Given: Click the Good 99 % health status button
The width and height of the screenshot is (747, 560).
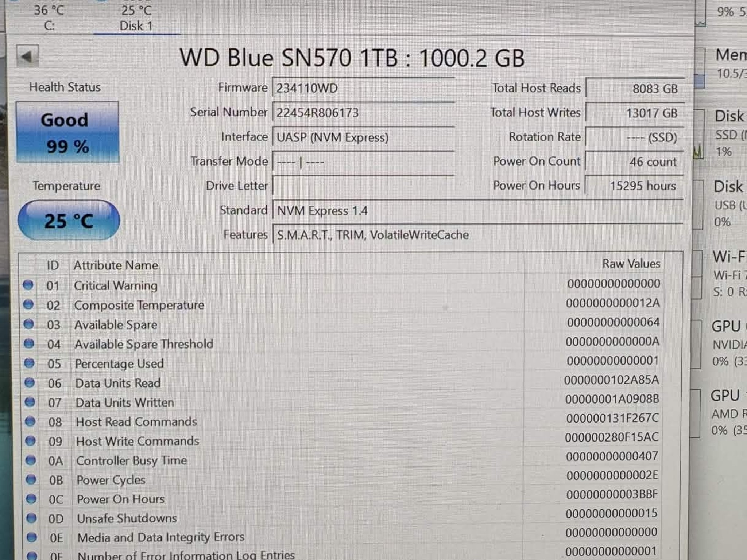Looking at the screenshot, I should 67,132.
